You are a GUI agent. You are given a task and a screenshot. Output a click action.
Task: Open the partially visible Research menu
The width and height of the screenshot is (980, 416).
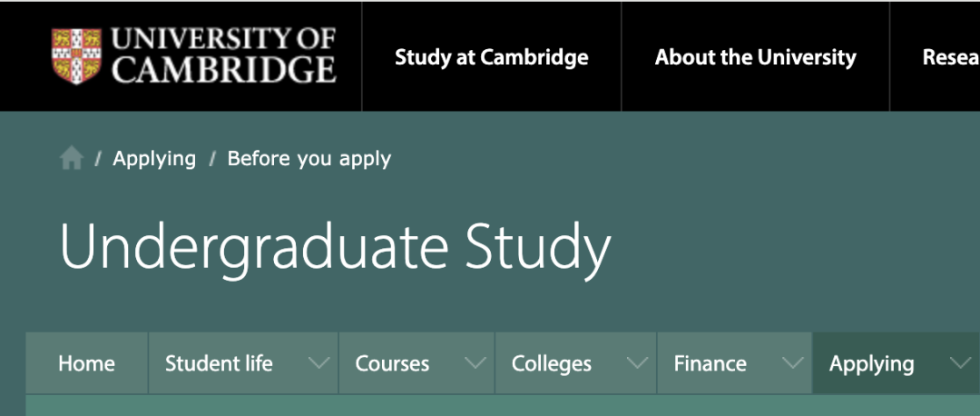tap(950, 57)
